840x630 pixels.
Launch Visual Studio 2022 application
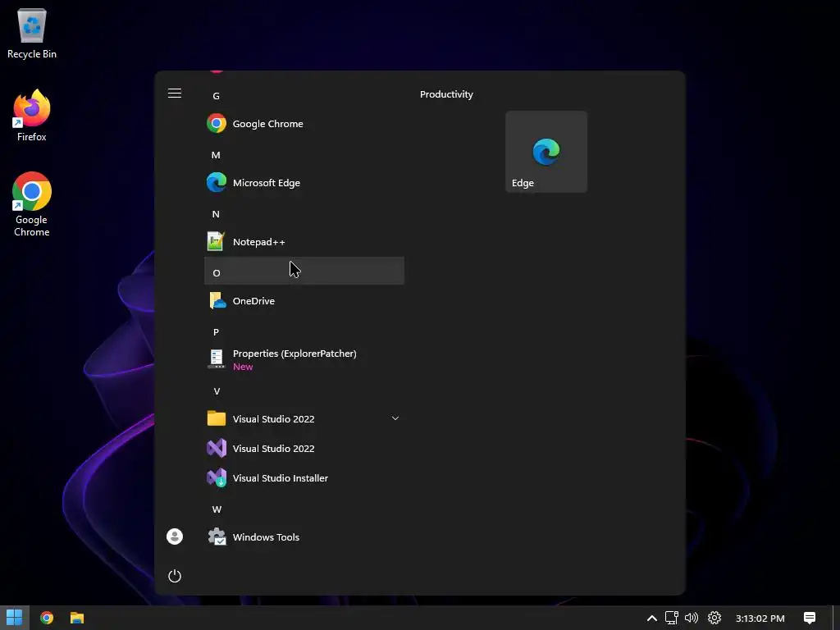coord(304,449)
